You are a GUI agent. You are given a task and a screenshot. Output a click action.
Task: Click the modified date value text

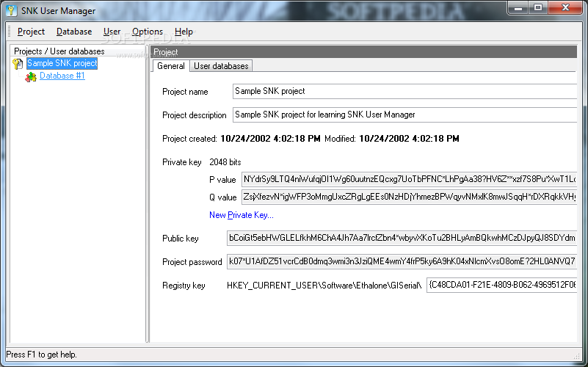409,139
